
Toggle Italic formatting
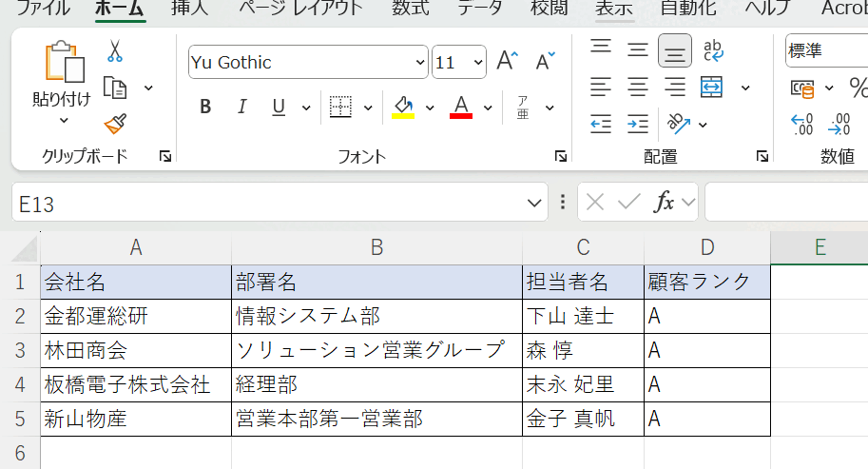pos(241,107)
